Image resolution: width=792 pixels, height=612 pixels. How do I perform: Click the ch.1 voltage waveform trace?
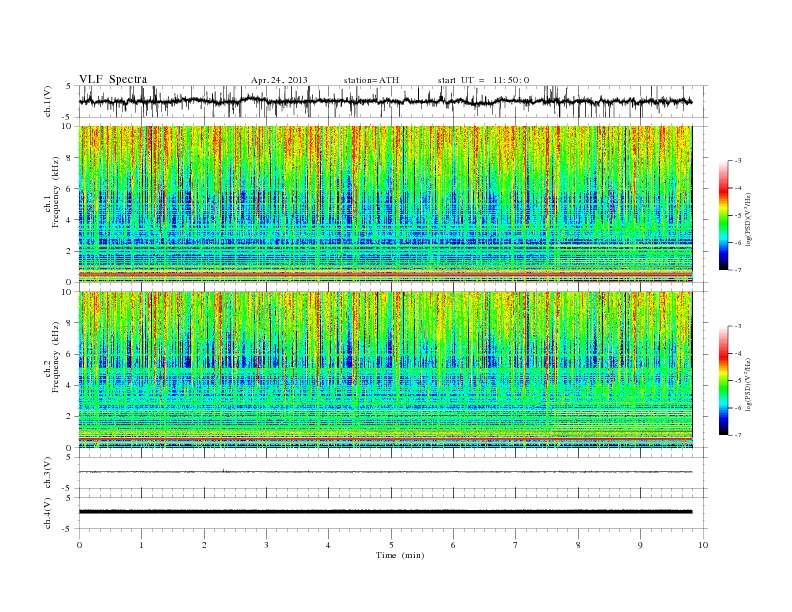(x=385, y=101)
